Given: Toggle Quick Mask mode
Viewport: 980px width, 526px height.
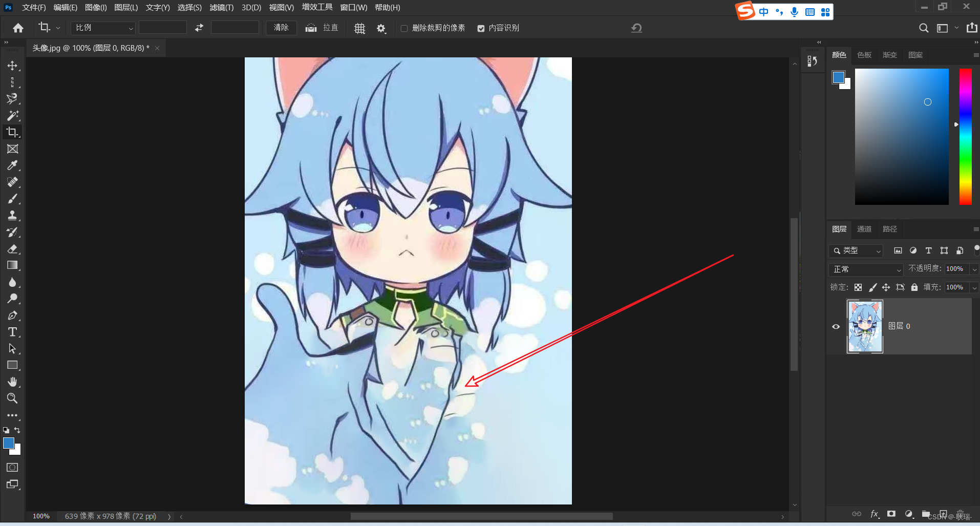Looking at the screenshot, I should (x=12, y=468).
